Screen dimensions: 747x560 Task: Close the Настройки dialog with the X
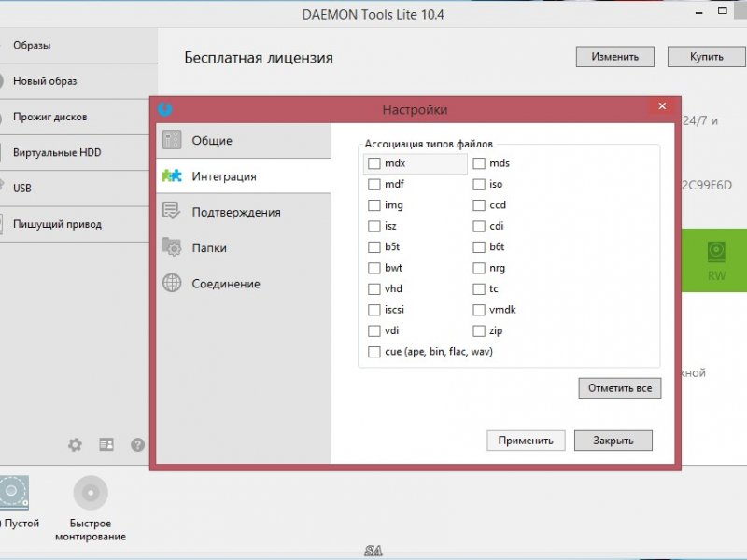point(662,106)
